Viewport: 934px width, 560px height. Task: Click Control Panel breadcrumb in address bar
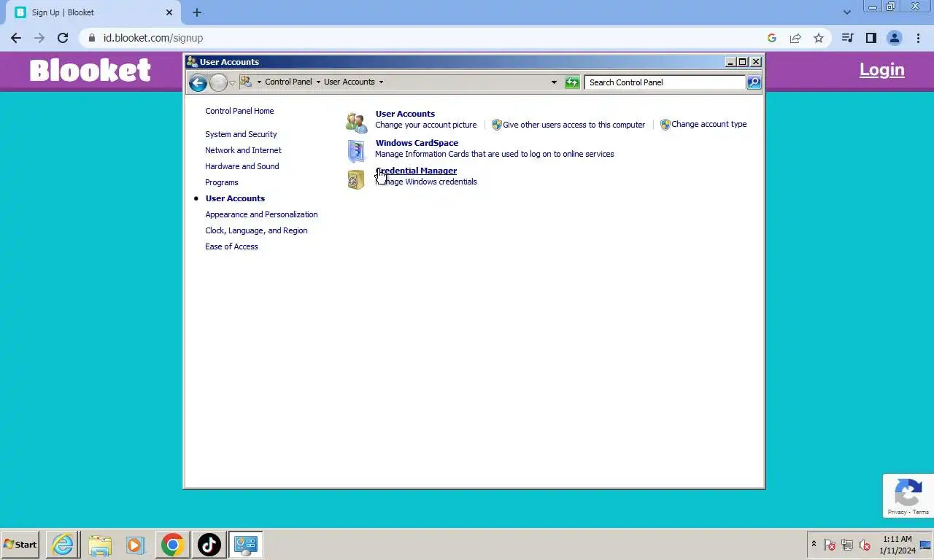pos(288,82)
